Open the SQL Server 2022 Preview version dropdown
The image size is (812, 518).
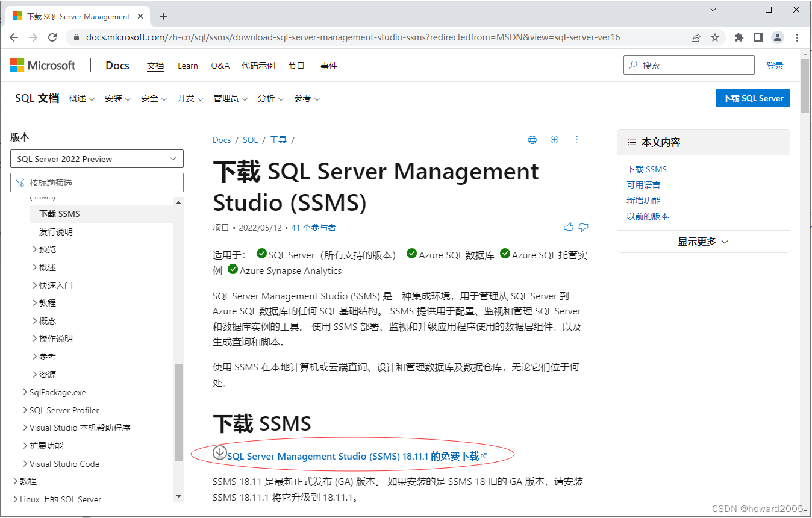97,159
